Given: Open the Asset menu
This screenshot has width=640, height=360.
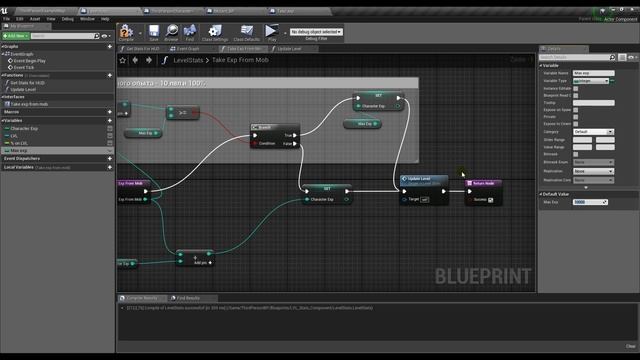Looking at the screenshot, I should [x=35, y=19].
